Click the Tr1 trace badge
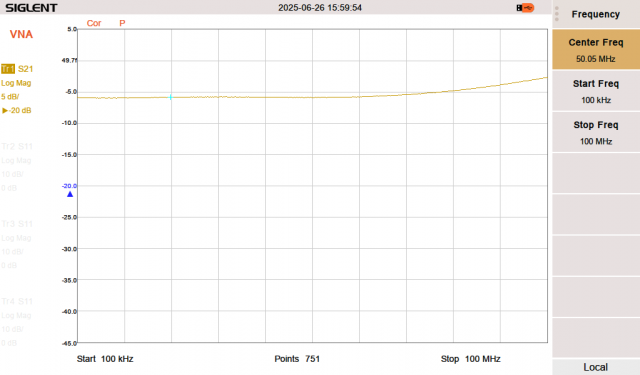Screen dimensions: 640x375 (8, 69)
